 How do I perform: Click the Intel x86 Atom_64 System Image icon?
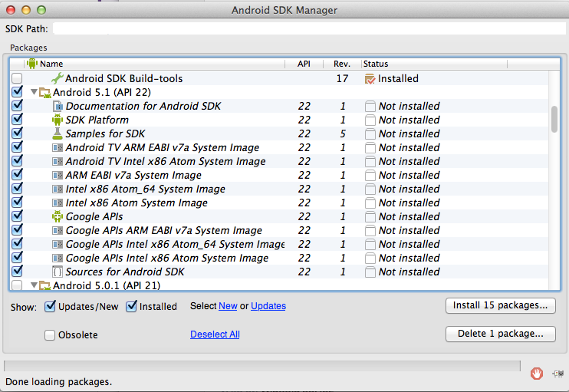58,189
